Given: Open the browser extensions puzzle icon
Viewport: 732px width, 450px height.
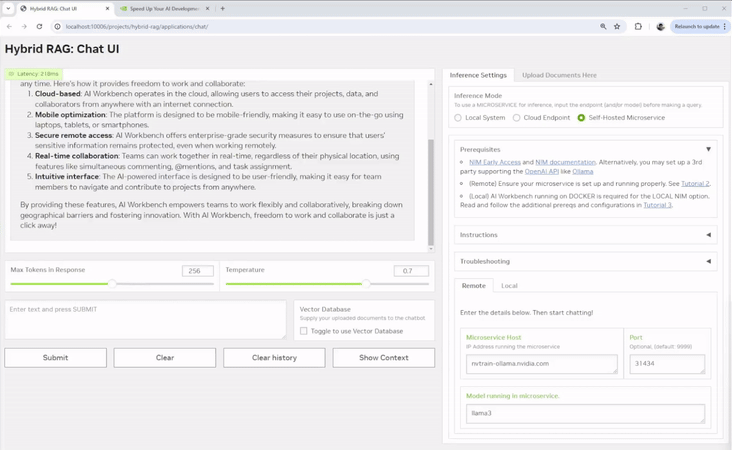Looking at the screenshot, I should pos(638,27).
